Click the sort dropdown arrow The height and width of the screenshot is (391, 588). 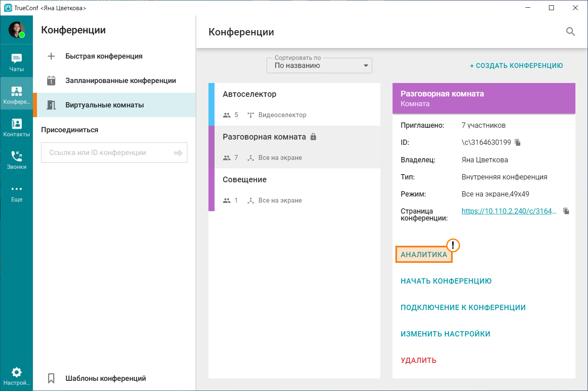pos(366,66)
